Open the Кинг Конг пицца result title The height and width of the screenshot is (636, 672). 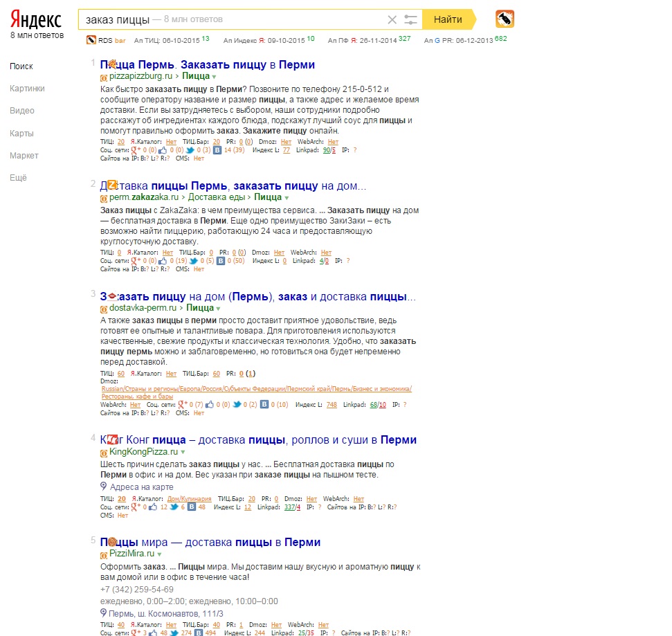258,440
